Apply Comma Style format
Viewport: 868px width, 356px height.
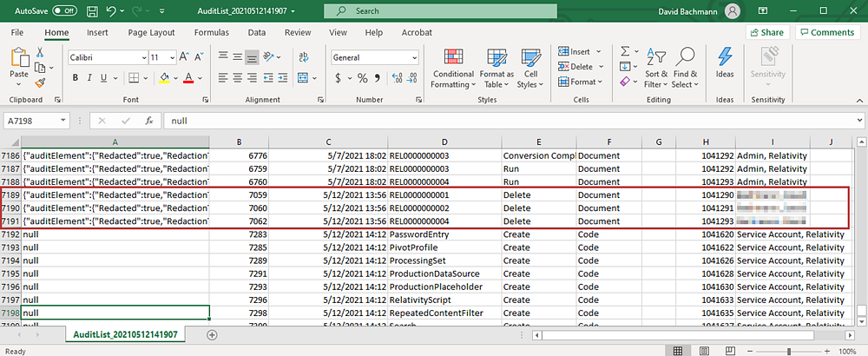[378, 78]
